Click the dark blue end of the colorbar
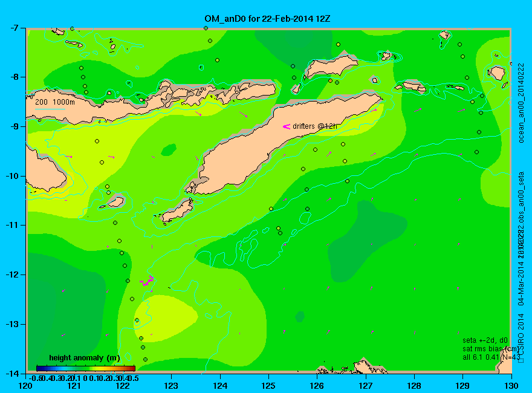Image resolution: width=532 pixels, height=393 pixels. (x=39, y=368)
